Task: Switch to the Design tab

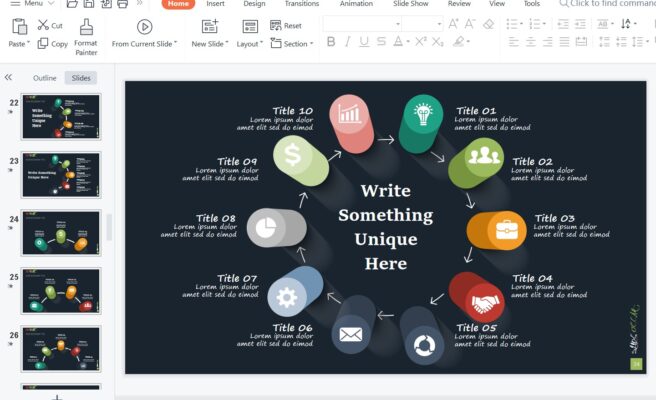Action: (x=254, y=3)
